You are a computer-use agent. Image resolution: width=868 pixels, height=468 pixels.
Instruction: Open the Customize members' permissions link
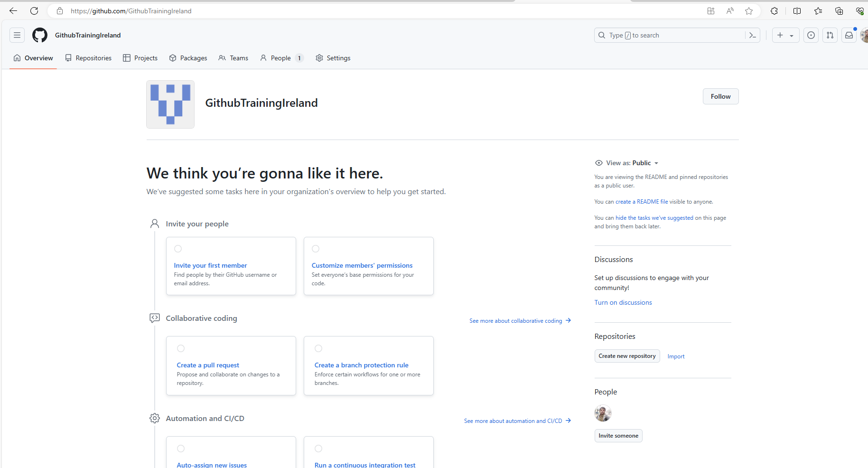pyautogui.click(x=362, y=265)
